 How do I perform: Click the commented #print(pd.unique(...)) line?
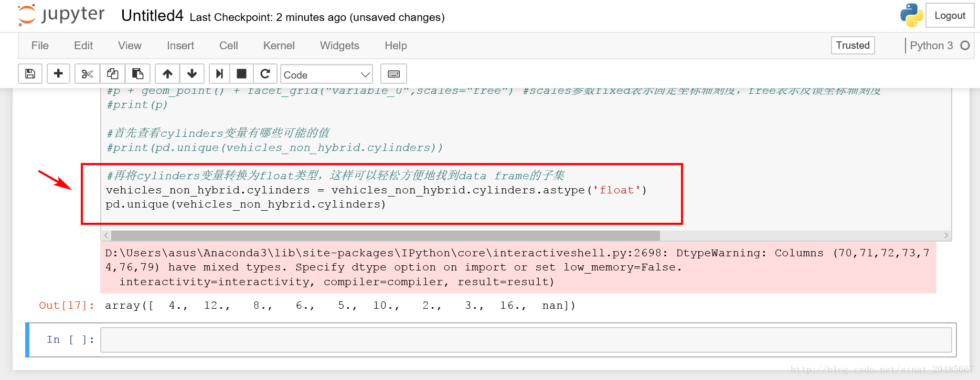(274, 148)
